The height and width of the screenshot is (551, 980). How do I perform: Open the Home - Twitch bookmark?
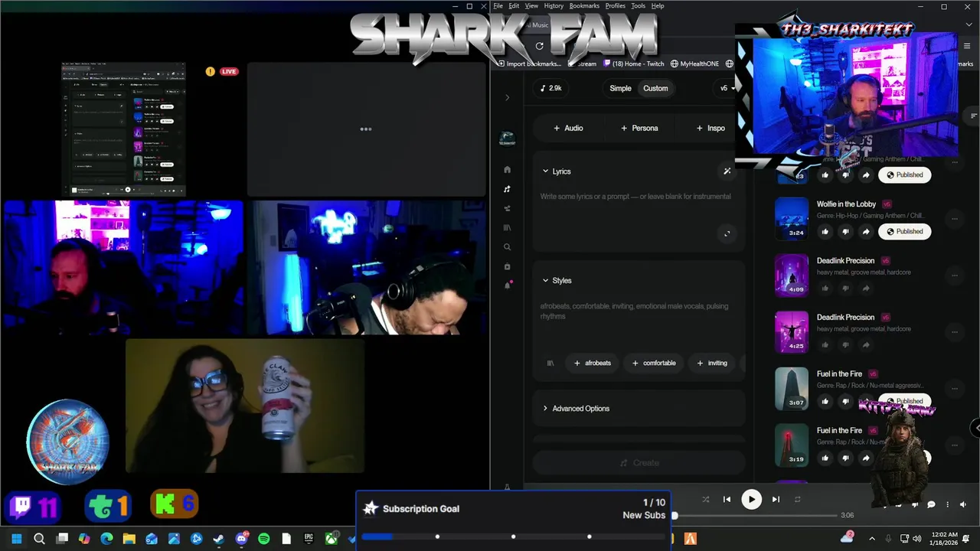point(635,64)
